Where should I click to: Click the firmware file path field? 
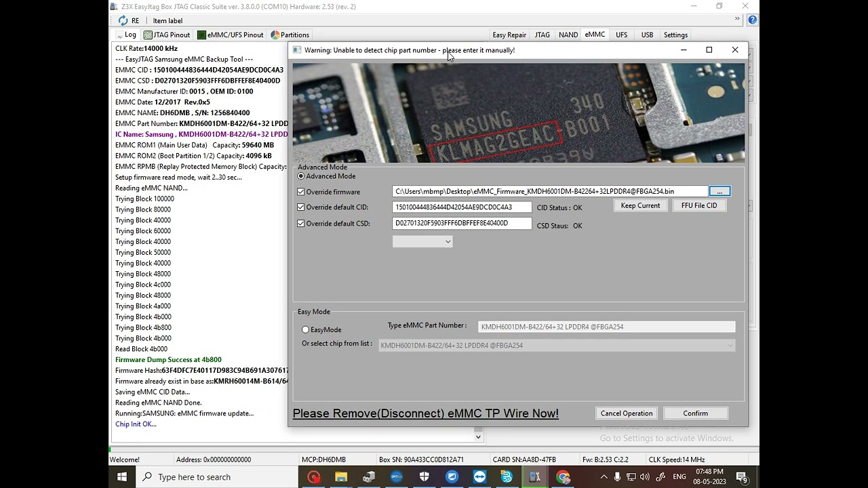pyautogui.click(x=550, y=191)
